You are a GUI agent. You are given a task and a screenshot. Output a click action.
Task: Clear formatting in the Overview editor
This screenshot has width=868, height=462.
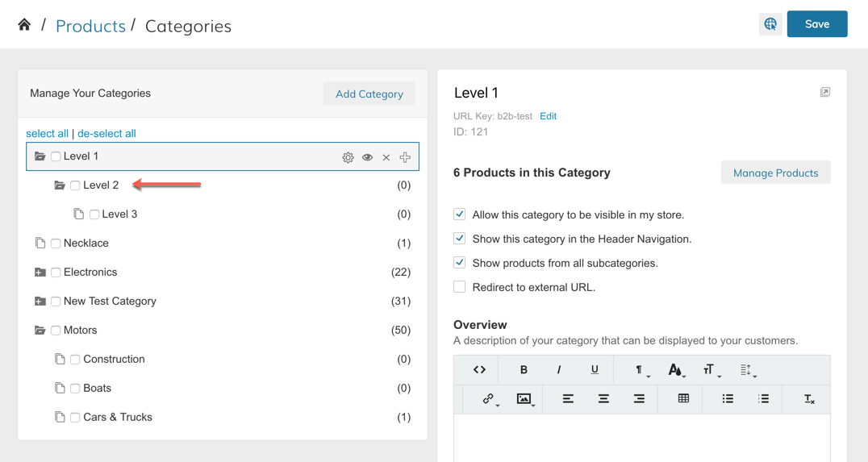[809, 399]
